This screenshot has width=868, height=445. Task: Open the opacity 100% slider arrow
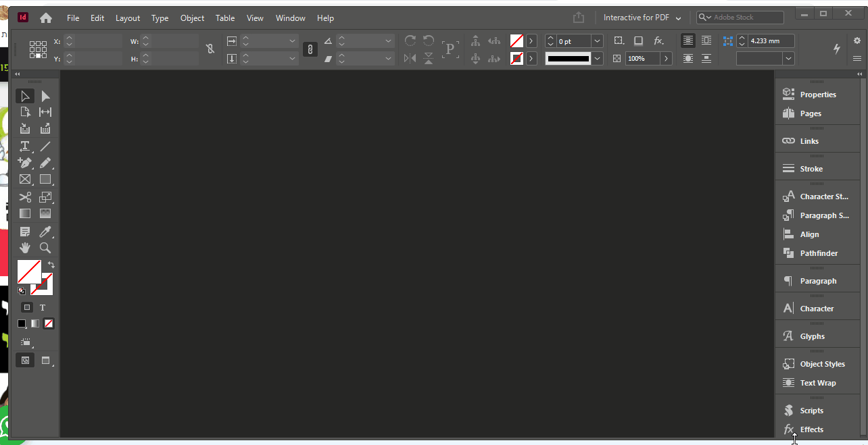667,59
